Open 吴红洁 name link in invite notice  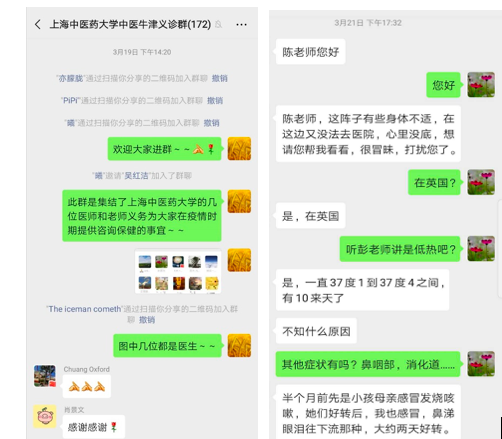[x=136, y=176]
